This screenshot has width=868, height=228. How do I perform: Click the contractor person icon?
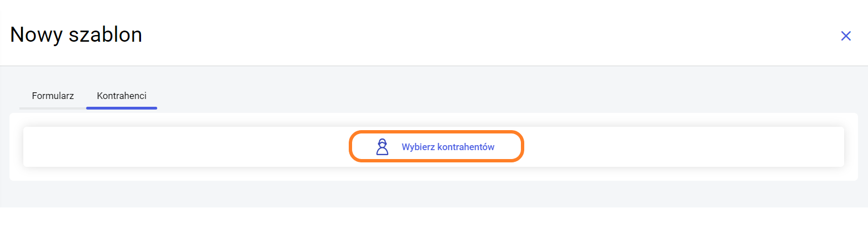pos(382,147)
